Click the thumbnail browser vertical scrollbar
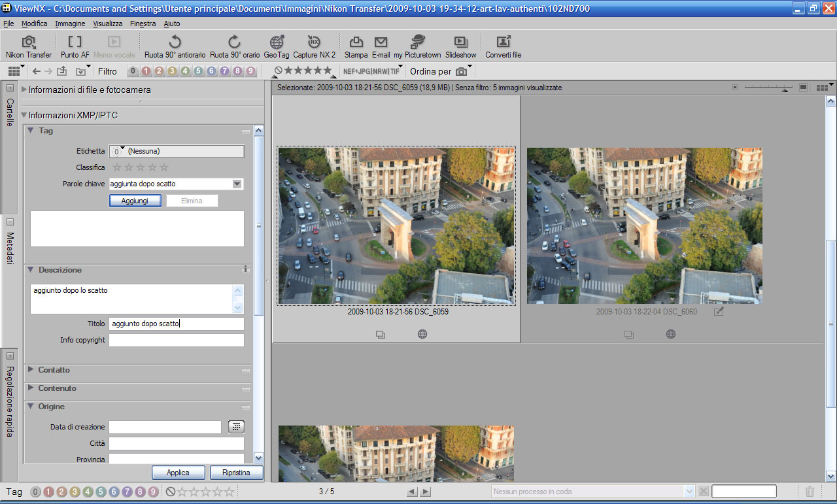This screenshot has width=837, height=504. pyautogui.click(x=830, y=289)
